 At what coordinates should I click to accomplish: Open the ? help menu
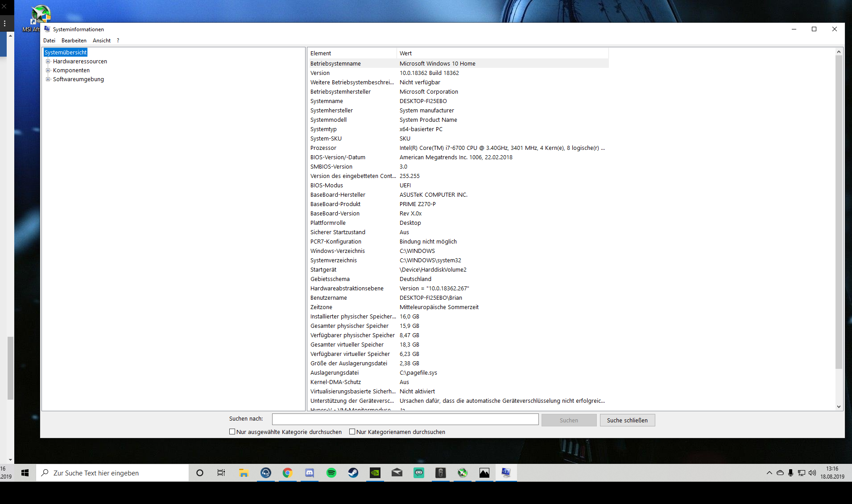pos(118,41)
